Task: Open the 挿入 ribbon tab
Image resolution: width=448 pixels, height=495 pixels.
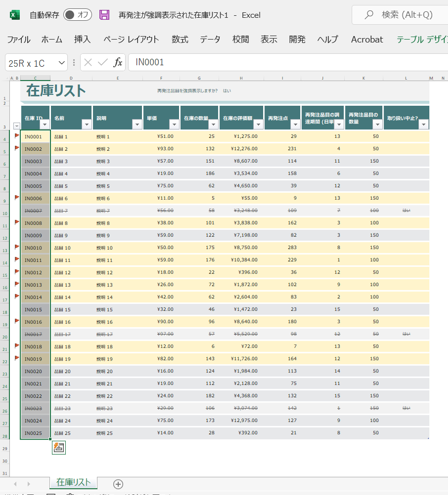Action: 82,40
